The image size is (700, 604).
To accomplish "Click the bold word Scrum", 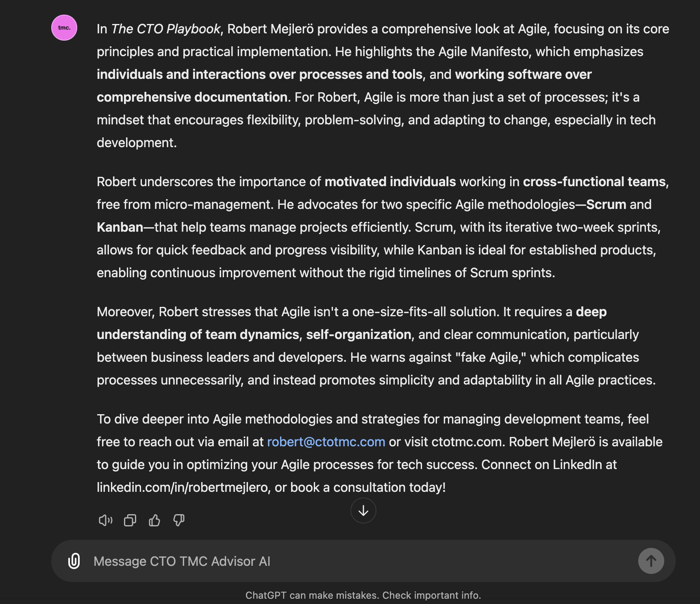I will (606, 204).
